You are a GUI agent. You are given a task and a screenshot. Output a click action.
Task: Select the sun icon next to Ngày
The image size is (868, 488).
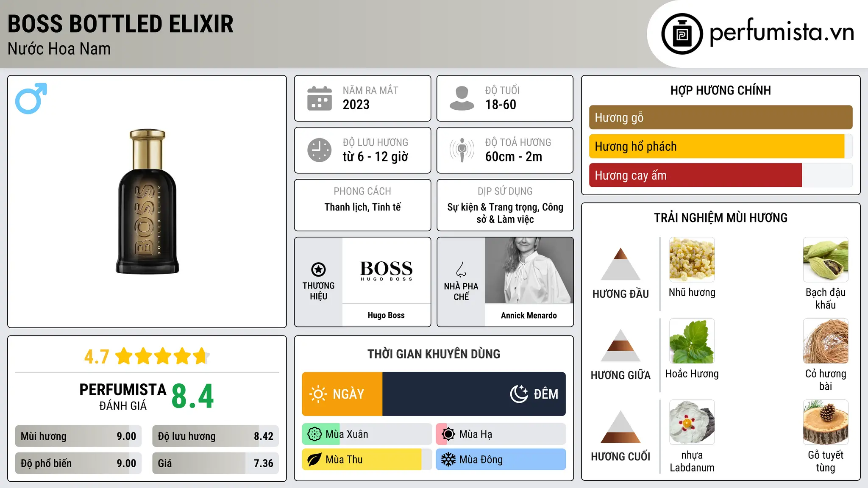318,394
